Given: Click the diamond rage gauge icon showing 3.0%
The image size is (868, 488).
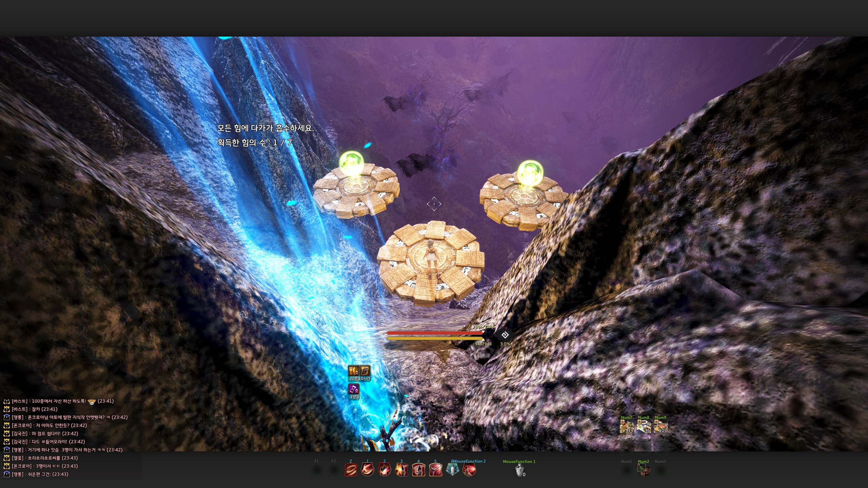Looking at the screenshot, I should click(x=505, y=335).
